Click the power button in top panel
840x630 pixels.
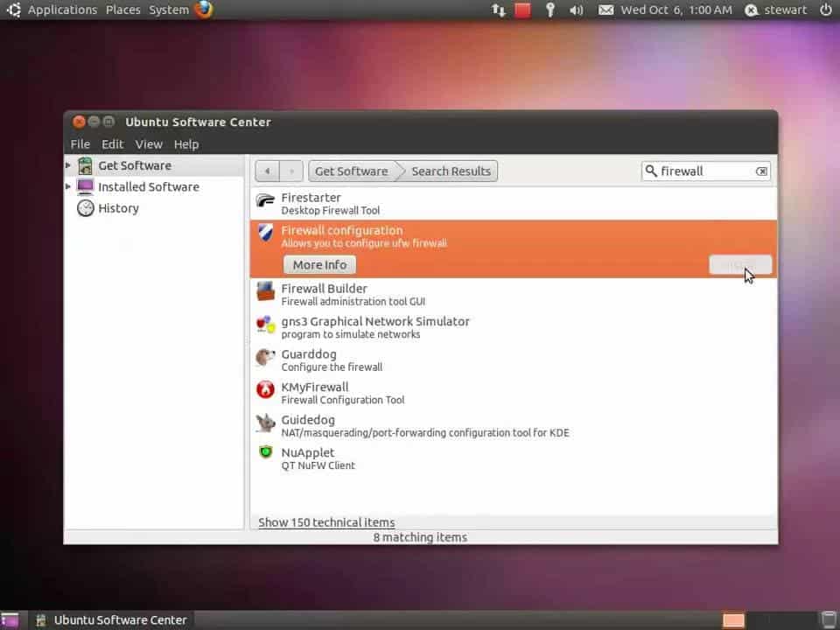pyautogui.click(x=825, y=10)
